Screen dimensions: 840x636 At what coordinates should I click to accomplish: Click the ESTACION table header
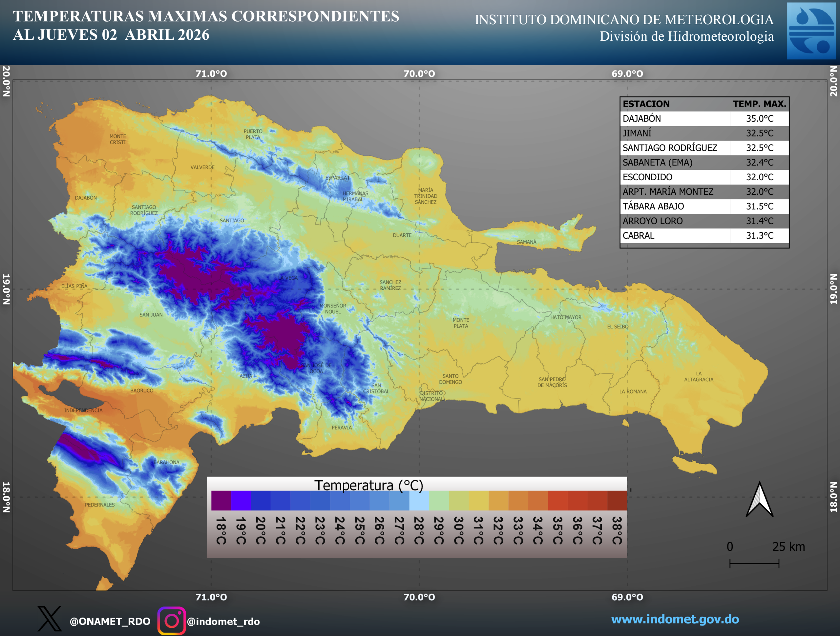tap(646, 104)
